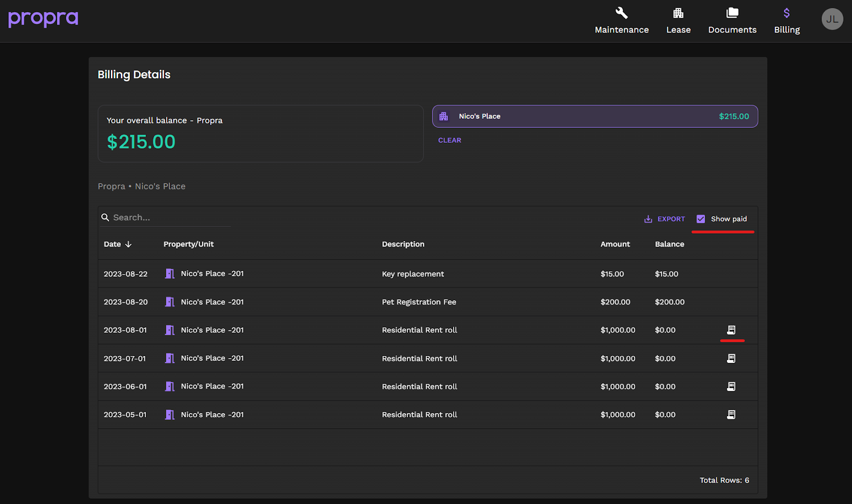
Task: Open the Documents section
Action: tap(732, 21)
